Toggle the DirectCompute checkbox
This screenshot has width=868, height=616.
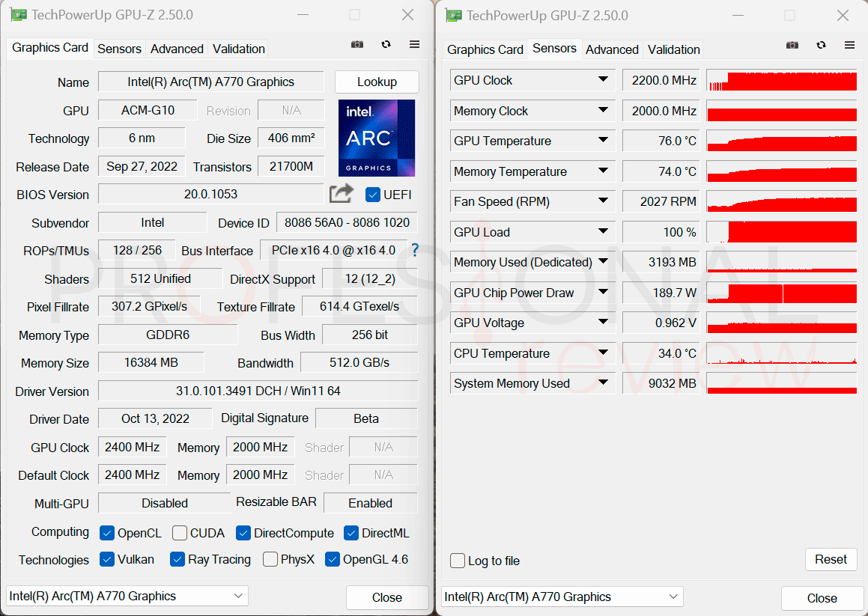coord(243,533)
